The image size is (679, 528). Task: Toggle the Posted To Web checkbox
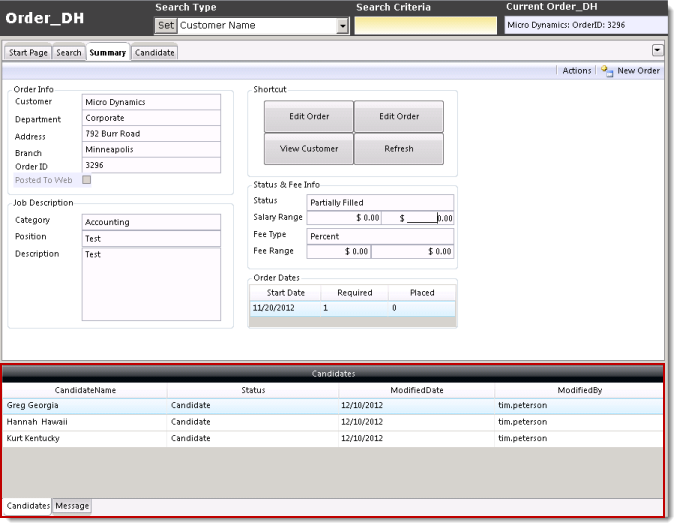87,180
